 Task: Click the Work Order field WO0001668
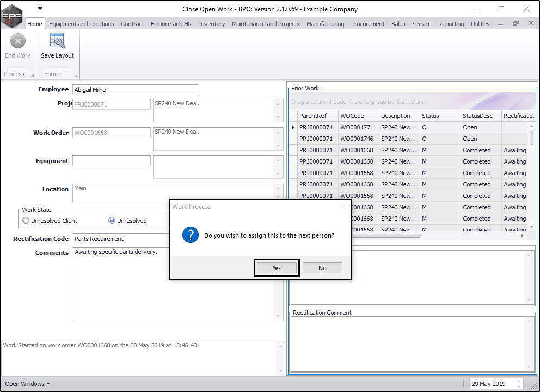coord(111,133)
